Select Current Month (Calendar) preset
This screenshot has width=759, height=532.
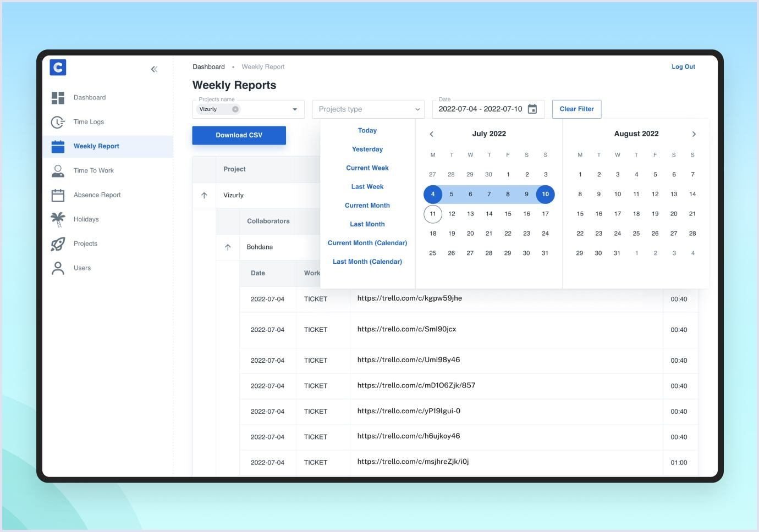(x=367, y=243)
